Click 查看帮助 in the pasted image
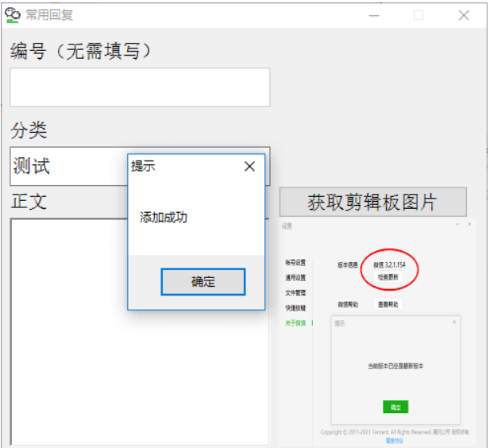490x448 pixels. 388,304
